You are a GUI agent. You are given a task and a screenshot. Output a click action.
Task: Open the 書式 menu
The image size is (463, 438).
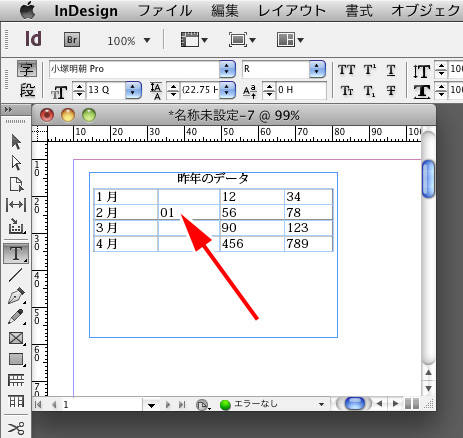359,11
